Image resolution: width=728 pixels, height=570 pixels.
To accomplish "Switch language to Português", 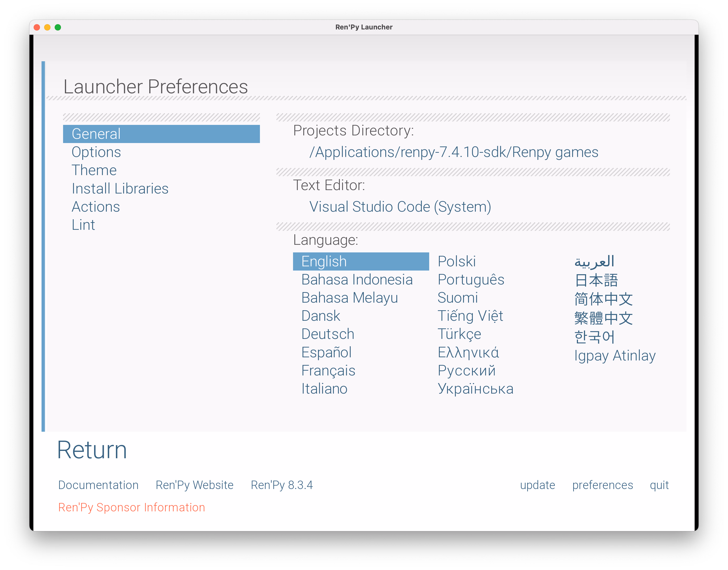I will pos(471,280).
